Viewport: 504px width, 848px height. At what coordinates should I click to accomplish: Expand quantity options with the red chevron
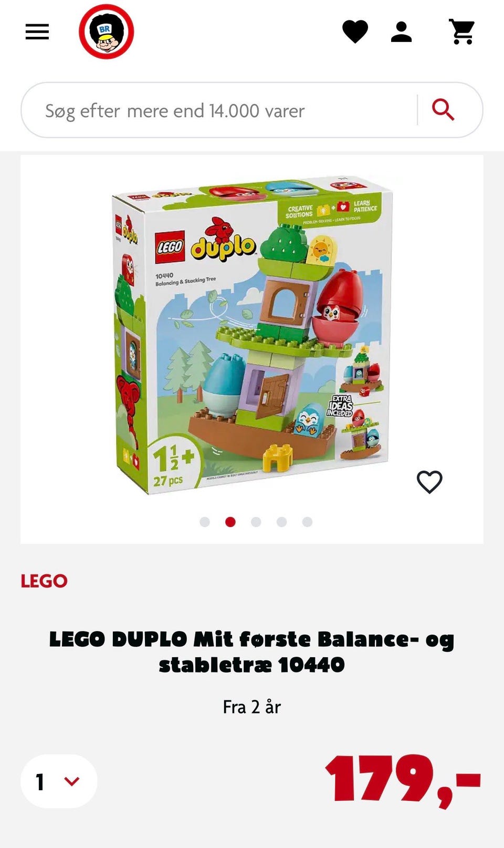tap(72, 781)
